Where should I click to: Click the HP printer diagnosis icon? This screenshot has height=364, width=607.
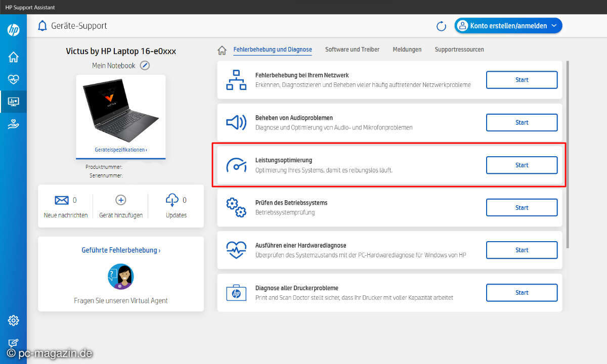click(x=236, y=293)
